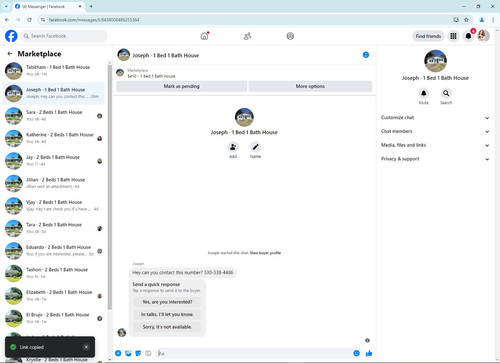Click More options button
500x363 pixels.
pyautogui.click(x=310, y=86)
